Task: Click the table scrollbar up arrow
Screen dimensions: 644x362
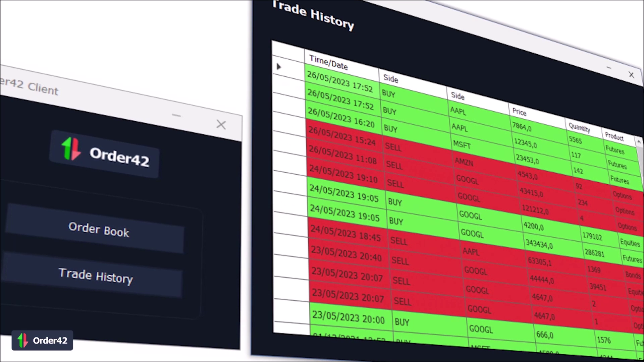Action: (639, 142)
